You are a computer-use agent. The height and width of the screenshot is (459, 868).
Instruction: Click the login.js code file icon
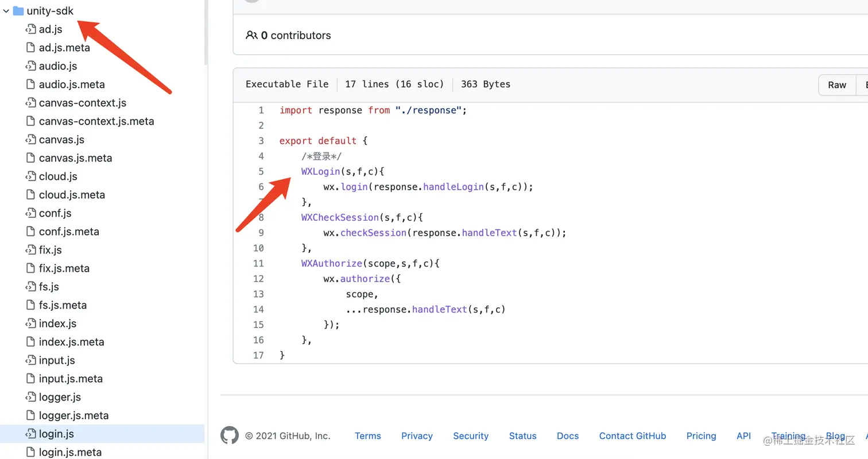(x=30, y=434)
